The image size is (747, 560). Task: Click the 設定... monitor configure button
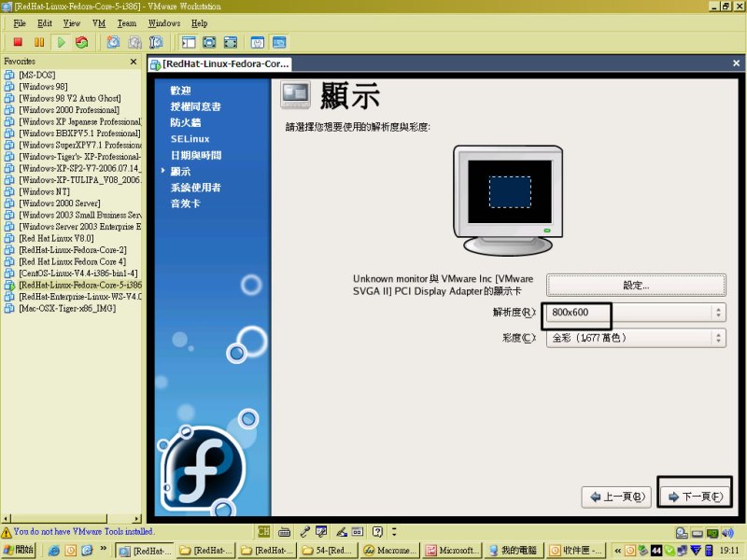[x=636, y=286]
